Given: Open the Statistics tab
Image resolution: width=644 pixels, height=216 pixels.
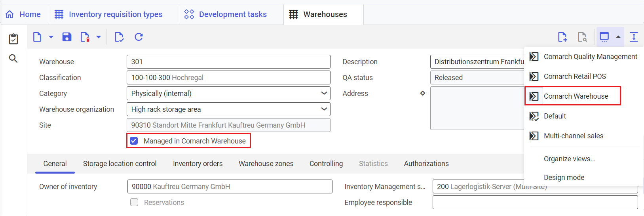Looking at the screenshot, I should [373, 164].
